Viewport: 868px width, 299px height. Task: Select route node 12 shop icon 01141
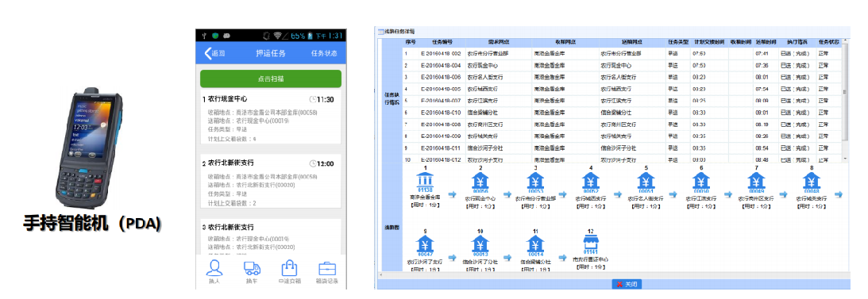click(590, 245)
